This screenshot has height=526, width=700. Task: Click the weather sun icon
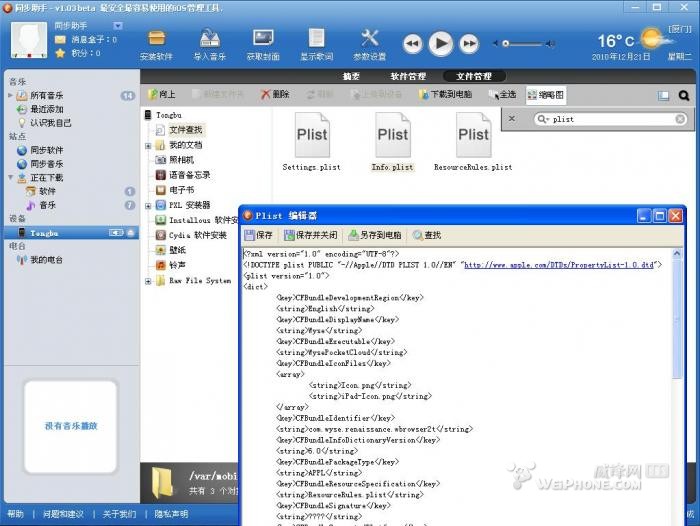pyautogui.click(x=654, y=38)
